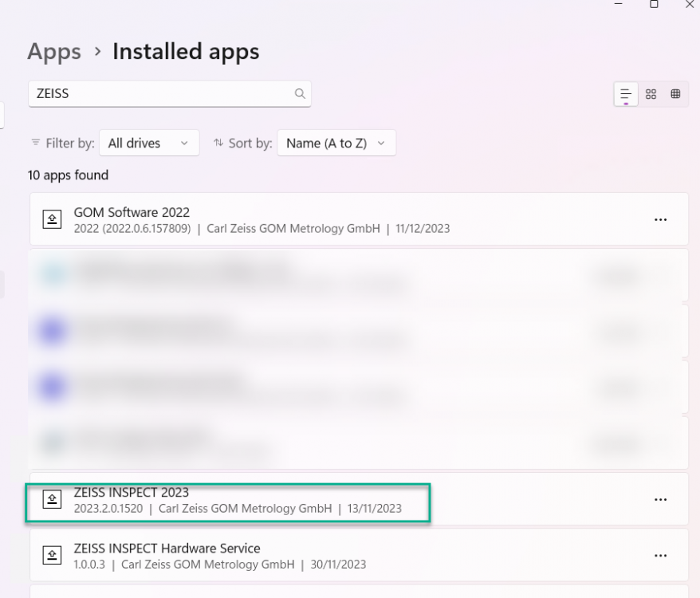Open three-dot menu for GOM Software 2022

[x=660, y=220]
